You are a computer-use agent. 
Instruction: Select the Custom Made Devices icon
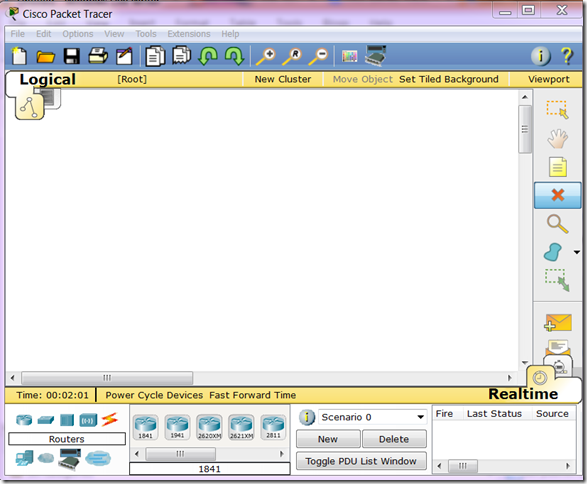(70, 459)
